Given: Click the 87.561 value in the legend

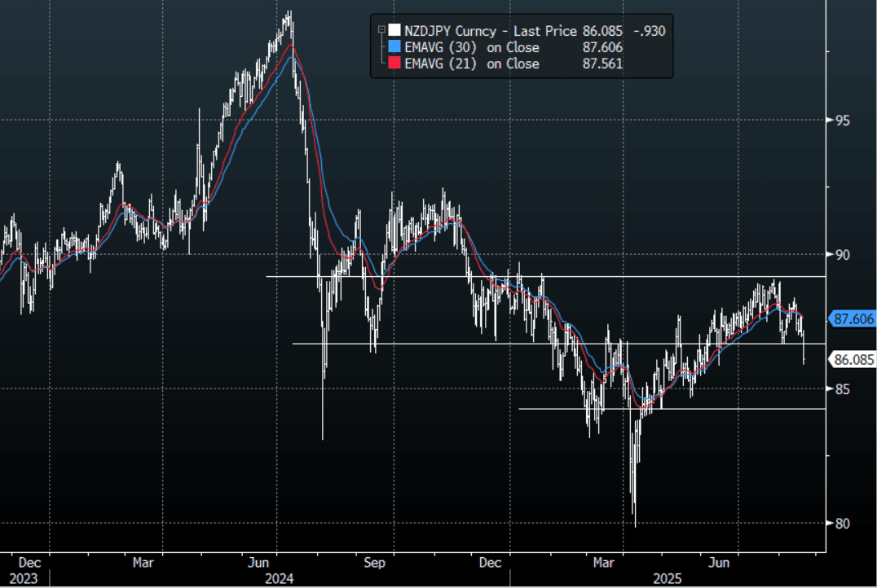Looking at the screenshot, I should click(x=602, y=64).
